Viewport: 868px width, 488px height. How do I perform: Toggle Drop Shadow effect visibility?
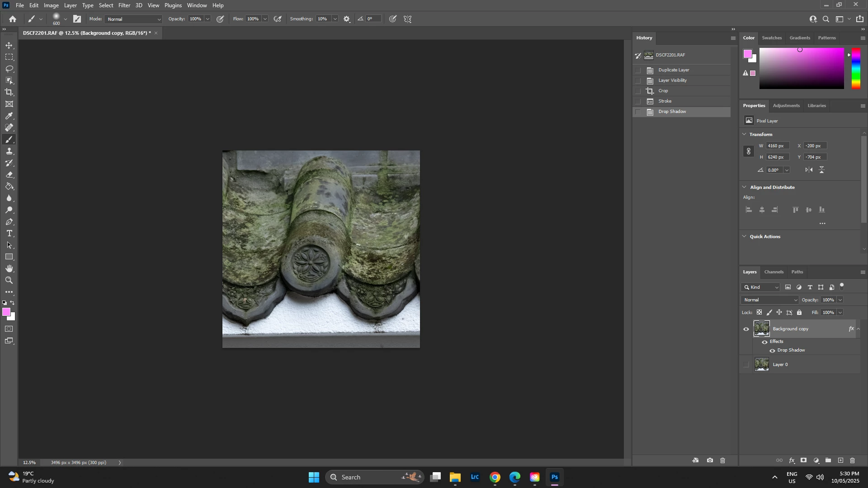click(x=773, y=351)
